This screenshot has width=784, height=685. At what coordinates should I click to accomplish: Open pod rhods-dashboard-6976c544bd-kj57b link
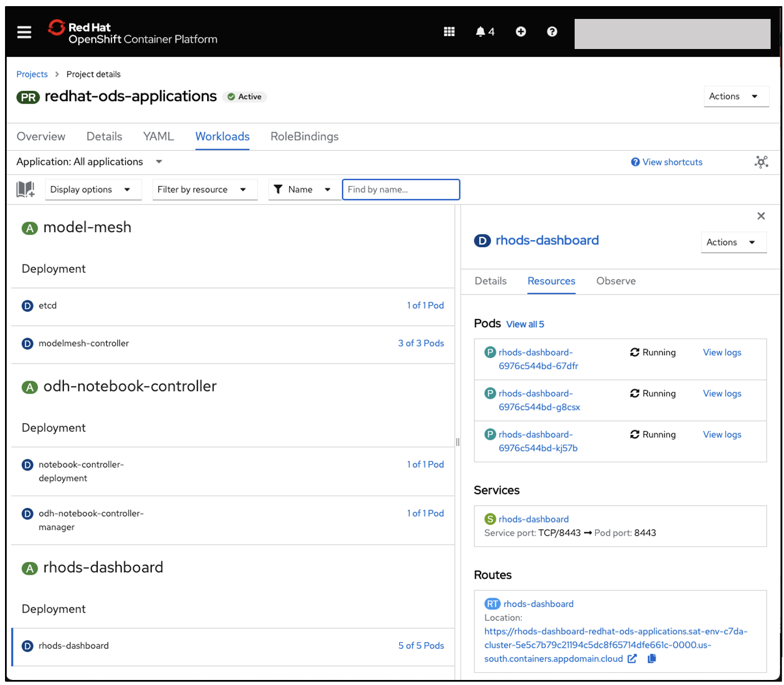click(538, 442)
